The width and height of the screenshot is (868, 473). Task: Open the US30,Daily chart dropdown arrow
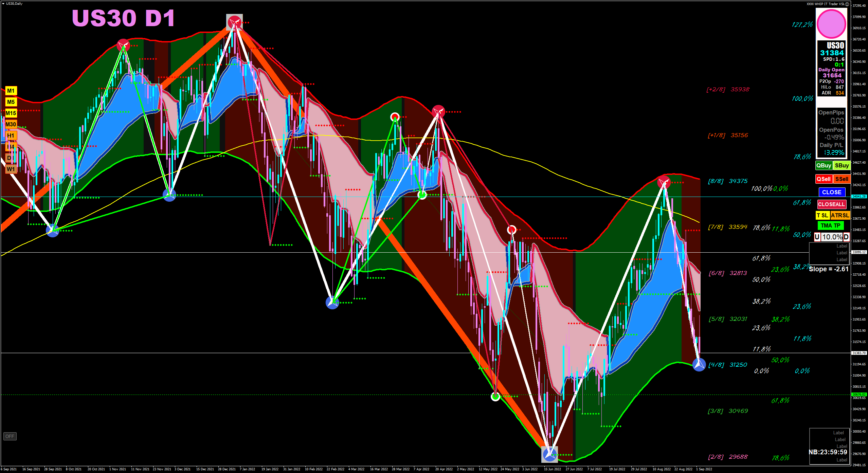3,4
